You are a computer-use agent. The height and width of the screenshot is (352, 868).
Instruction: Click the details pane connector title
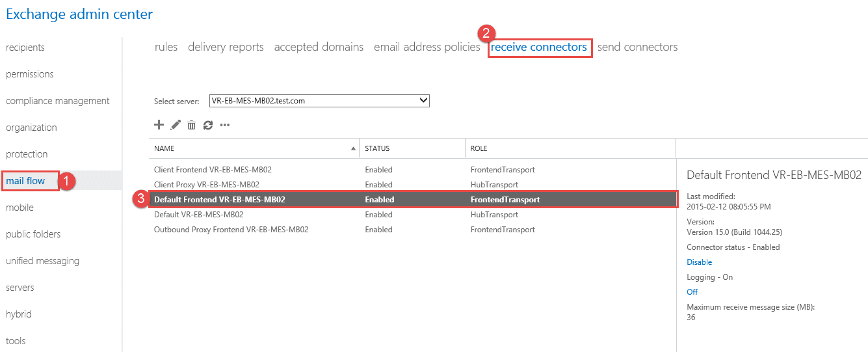coord(774,175)
